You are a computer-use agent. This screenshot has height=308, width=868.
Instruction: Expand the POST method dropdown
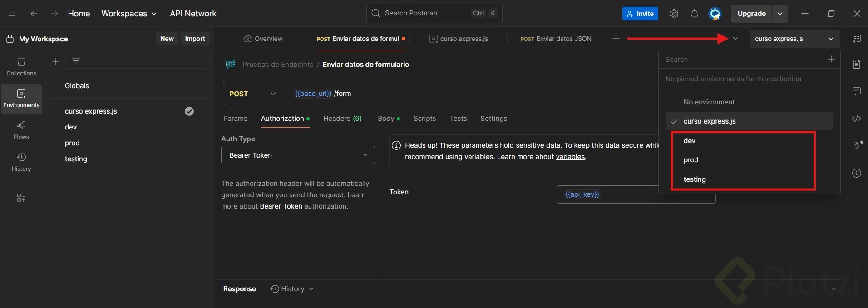(273, 94)
